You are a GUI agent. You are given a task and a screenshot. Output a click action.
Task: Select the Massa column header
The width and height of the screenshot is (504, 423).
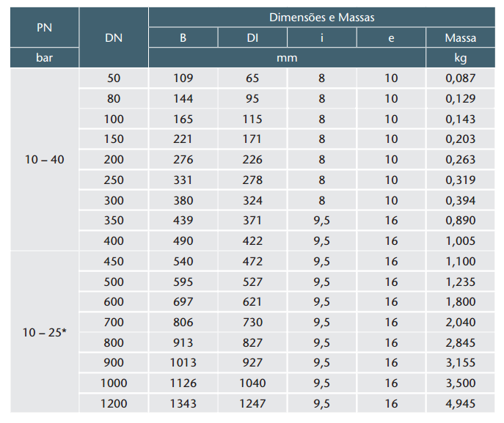coord(460,38)
